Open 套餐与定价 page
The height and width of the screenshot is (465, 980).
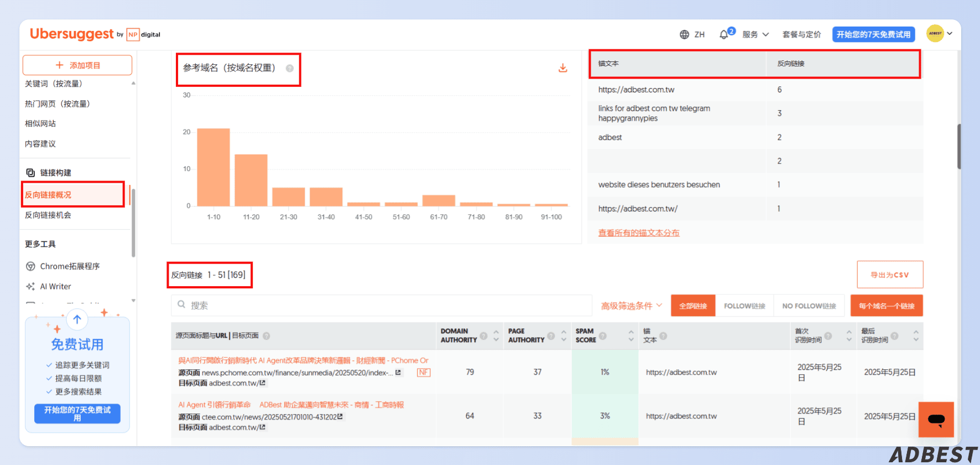click(801, 34)
